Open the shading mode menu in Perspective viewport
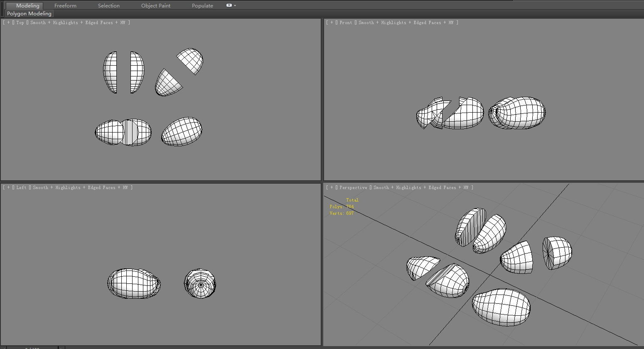644x349 pixels. click(x=423, y=187)
